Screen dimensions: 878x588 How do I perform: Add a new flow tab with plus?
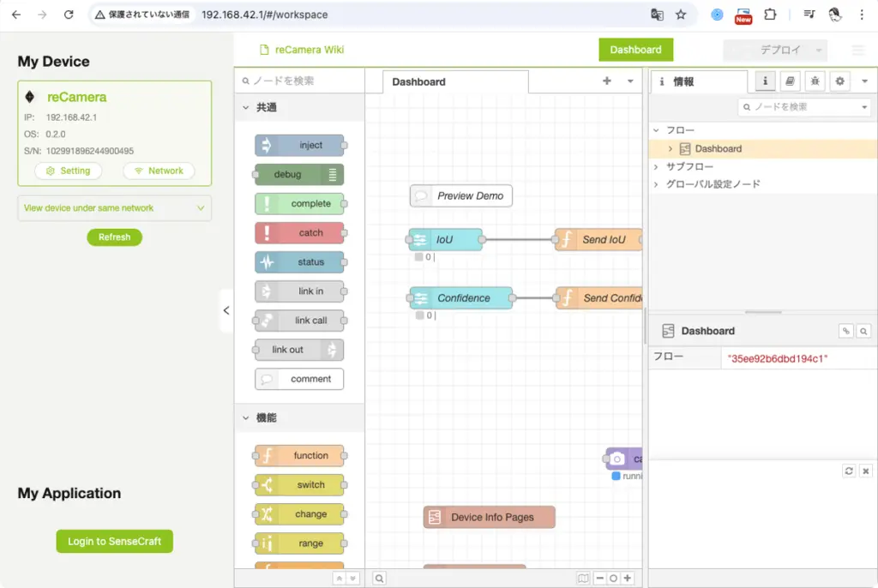pyautogui.click(x=606, y=81)
